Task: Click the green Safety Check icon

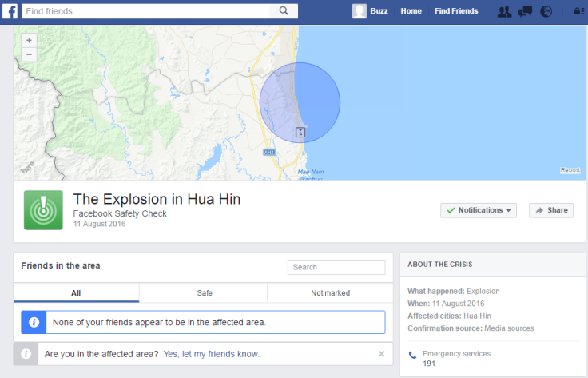Action: click(x=43, y=210)
